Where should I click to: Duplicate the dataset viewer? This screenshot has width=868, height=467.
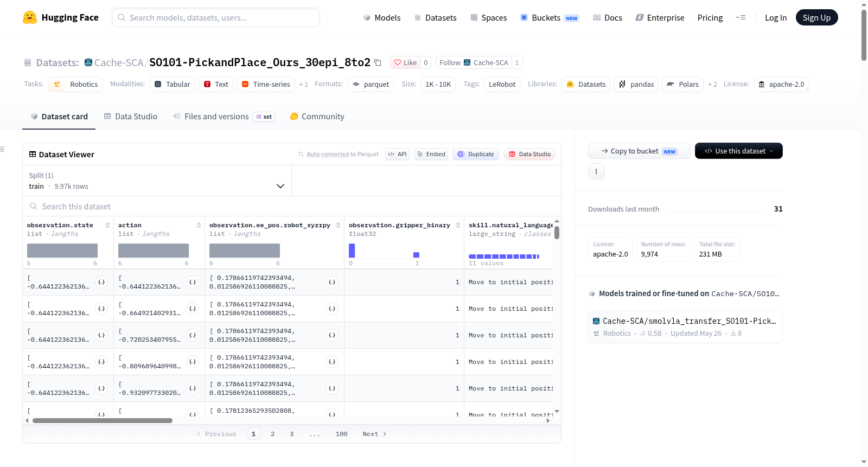pos(476,154)
